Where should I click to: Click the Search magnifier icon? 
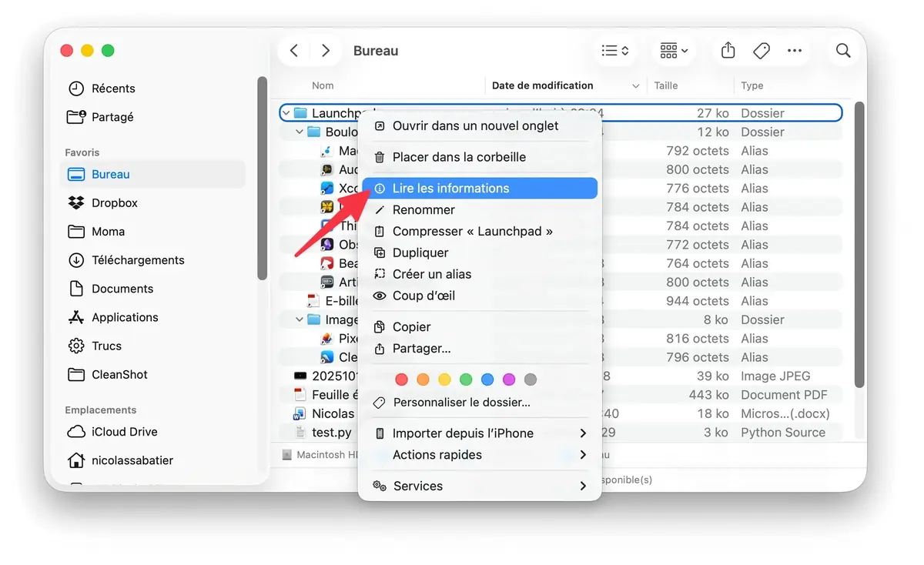(x=843, y=51)
